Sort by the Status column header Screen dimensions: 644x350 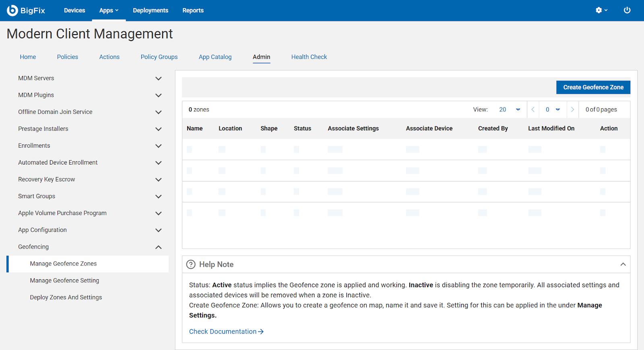pos(302,128)
